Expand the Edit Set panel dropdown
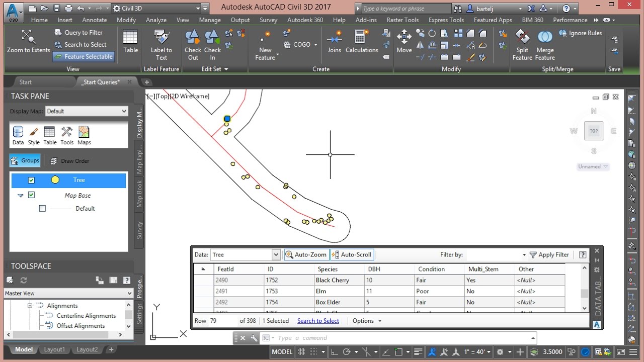 pos(215,69)
